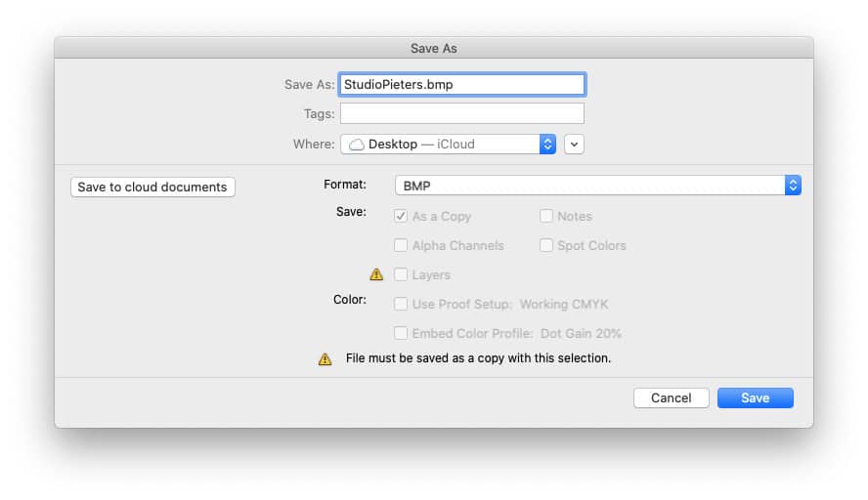Click the Save button
Viewport: 868px width, 500px height.
click(755, 398)
